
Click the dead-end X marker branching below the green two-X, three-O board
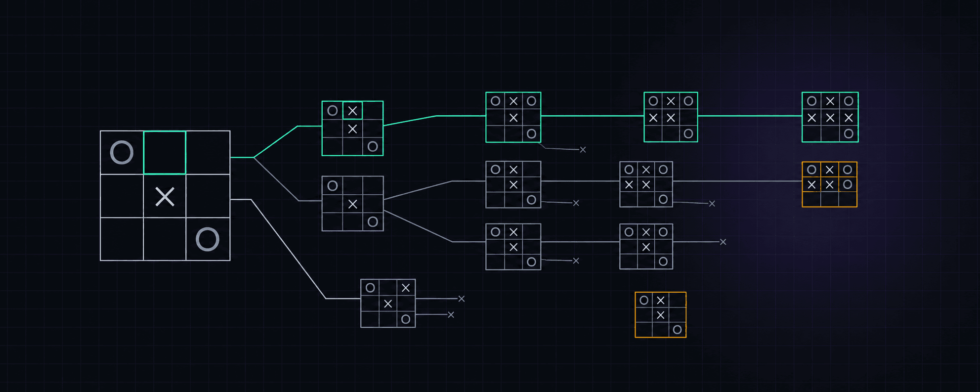pyautogui.click(x=583, y=150)
